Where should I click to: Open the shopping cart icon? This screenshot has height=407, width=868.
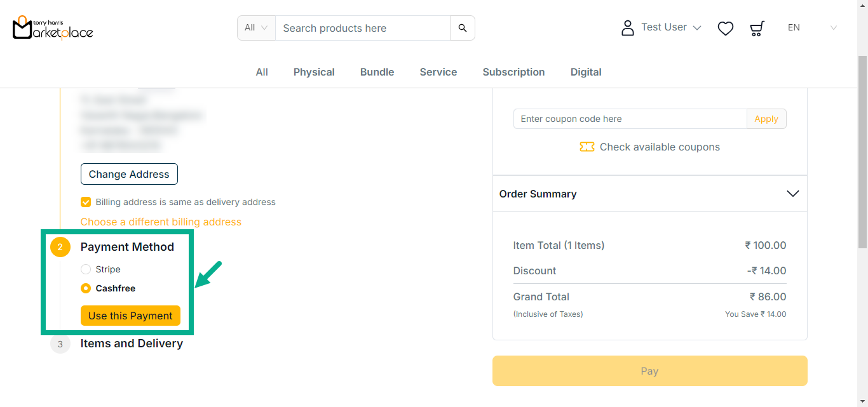tap(757, 28)
